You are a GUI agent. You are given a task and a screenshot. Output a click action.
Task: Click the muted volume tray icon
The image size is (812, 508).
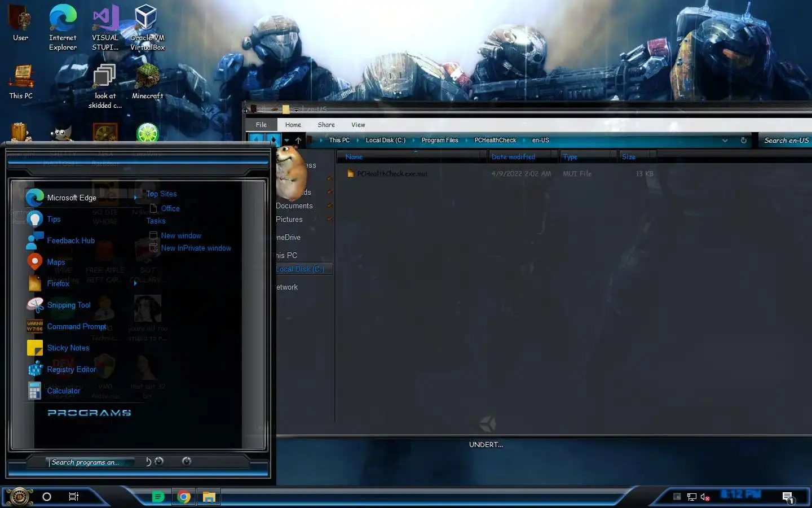[x=705, y=497]
